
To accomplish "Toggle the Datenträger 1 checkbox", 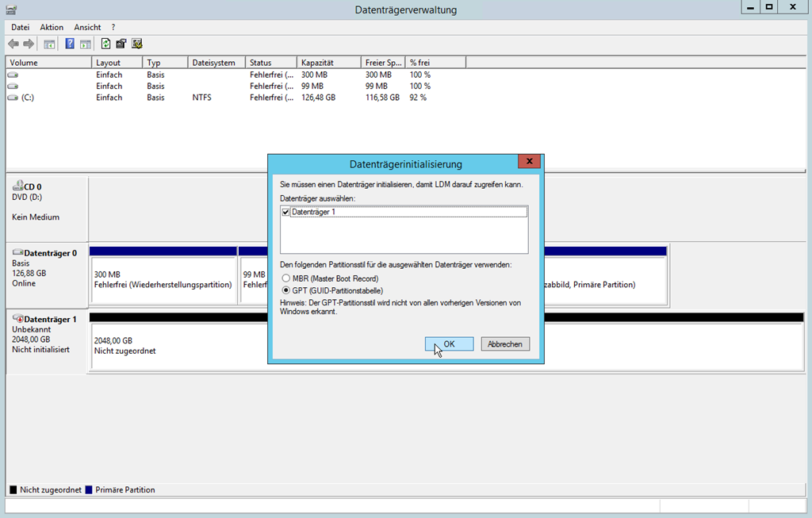I will tap(285, 213).
